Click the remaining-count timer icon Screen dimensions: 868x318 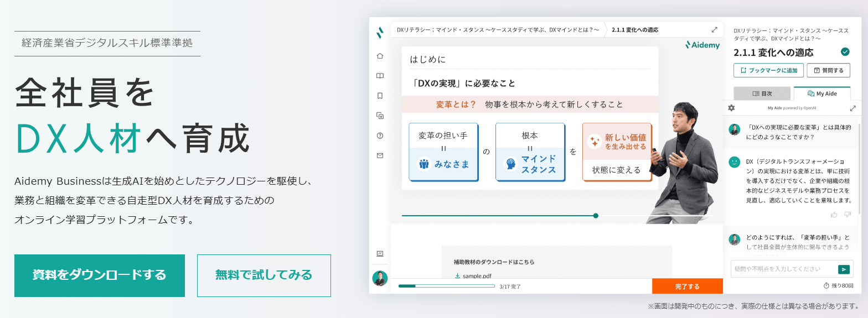click(x=826, y=286)
